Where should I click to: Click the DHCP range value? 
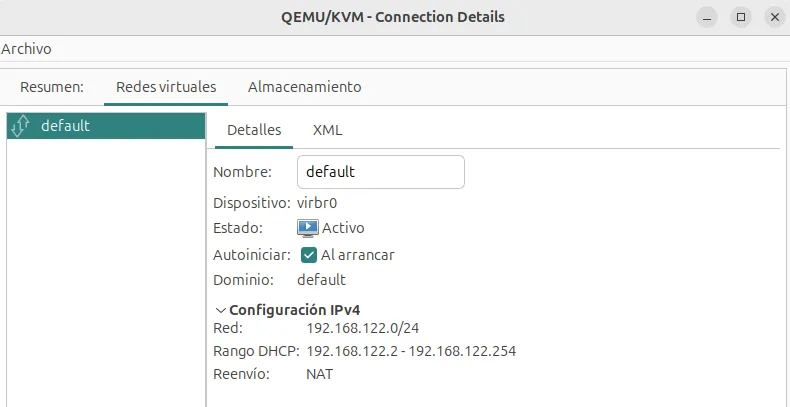coord(410,351)
